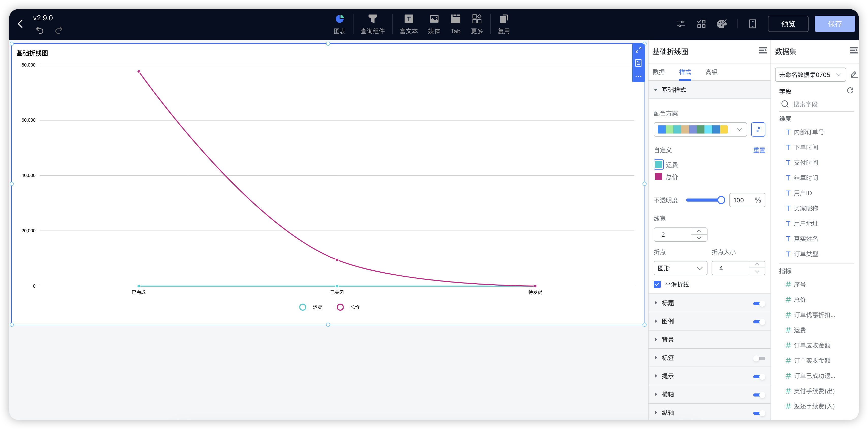Edit the dataset with pencil icon
Viewport: 868px width, 429px height.
click(x=854, y=74)
